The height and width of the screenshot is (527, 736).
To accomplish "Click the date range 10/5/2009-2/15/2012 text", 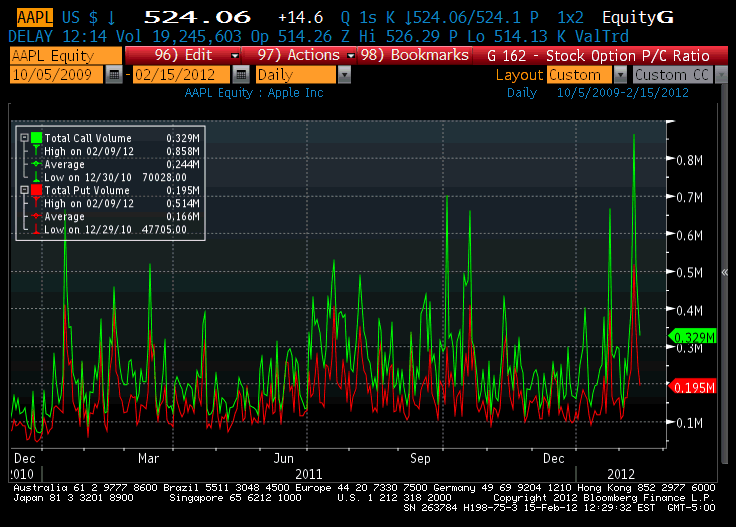I will [622, 92].
